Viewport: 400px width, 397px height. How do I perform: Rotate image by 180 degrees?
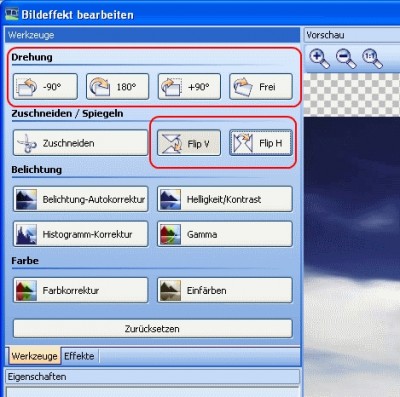[x=117, y=87]
